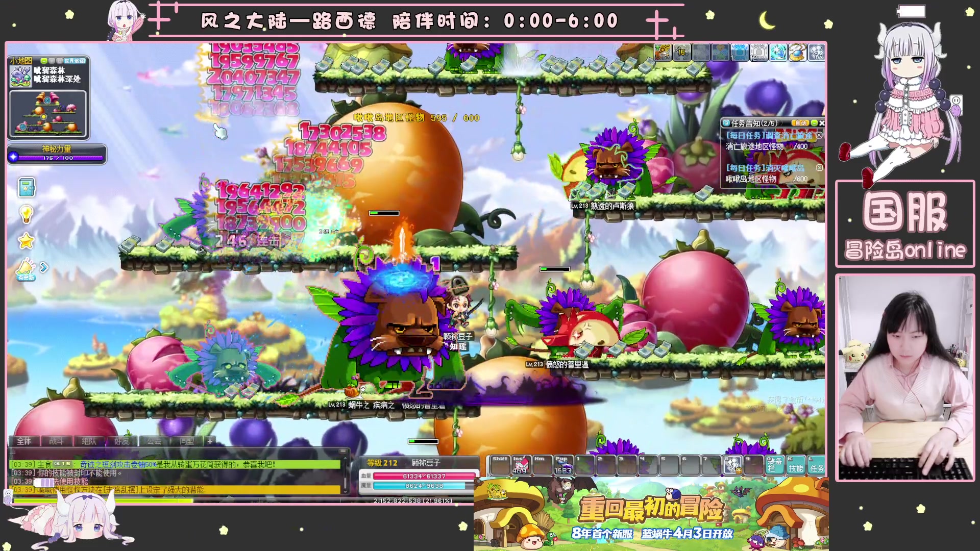The image size is (980, 551).
Task: Collapse quest notifier with green minus button
Action: pos(814,123)
